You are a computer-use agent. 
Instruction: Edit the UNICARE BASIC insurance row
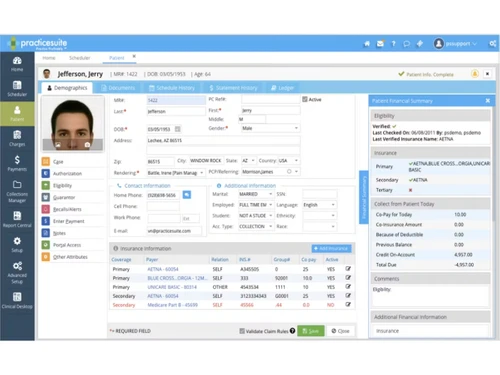tap(348, 287)
